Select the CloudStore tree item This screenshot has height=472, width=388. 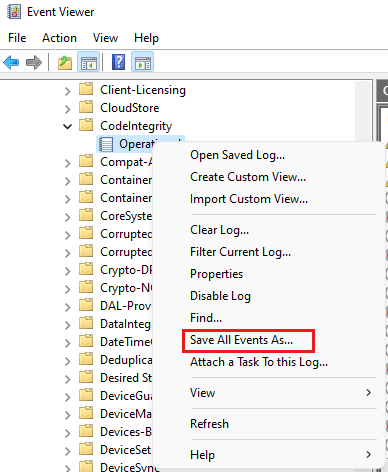click(130, 108)
